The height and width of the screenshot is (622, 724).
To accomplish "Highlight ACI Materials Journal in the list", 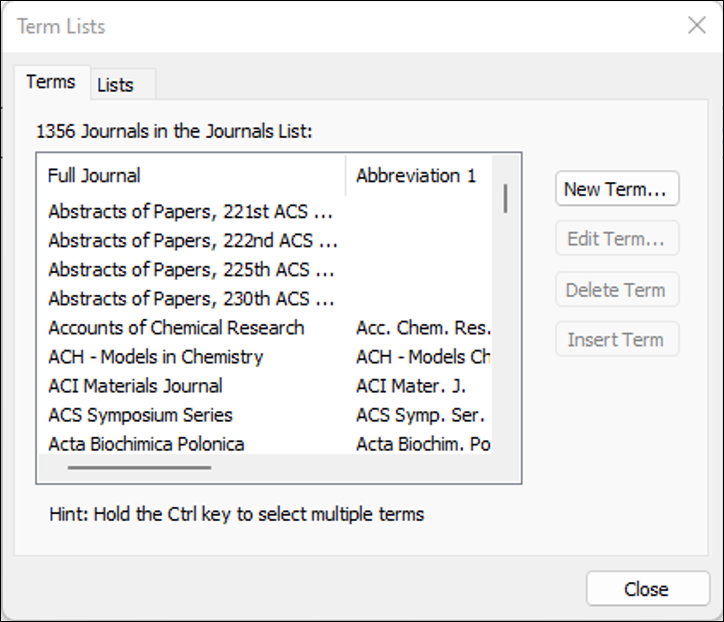I will pyautogui.click(x=135, y=386).
